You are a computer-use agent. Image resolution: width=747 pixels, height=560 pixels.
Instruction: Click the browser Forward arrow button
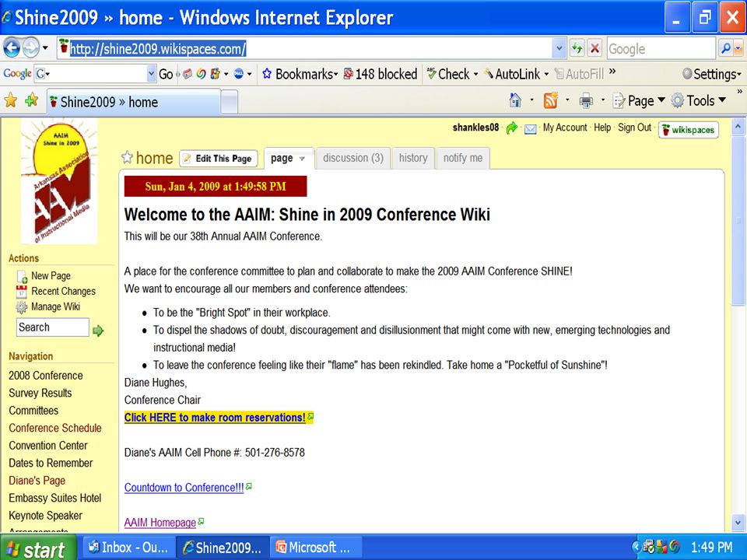31,47
